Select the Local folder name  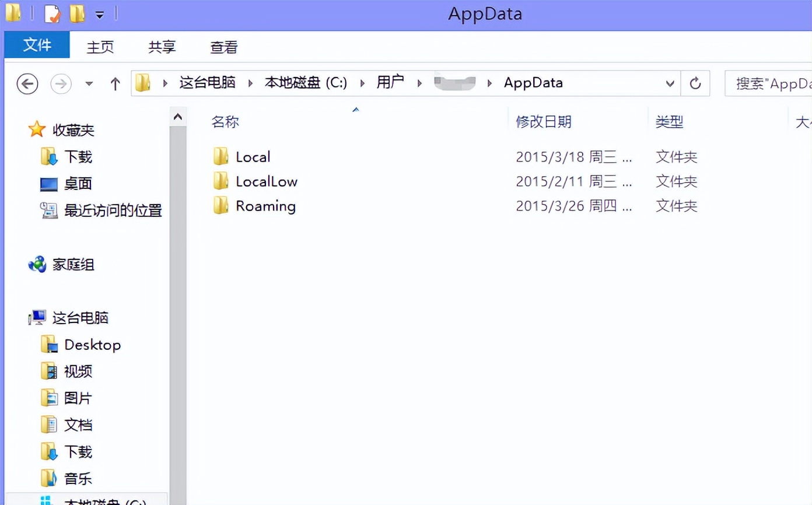tap(253, 157)
